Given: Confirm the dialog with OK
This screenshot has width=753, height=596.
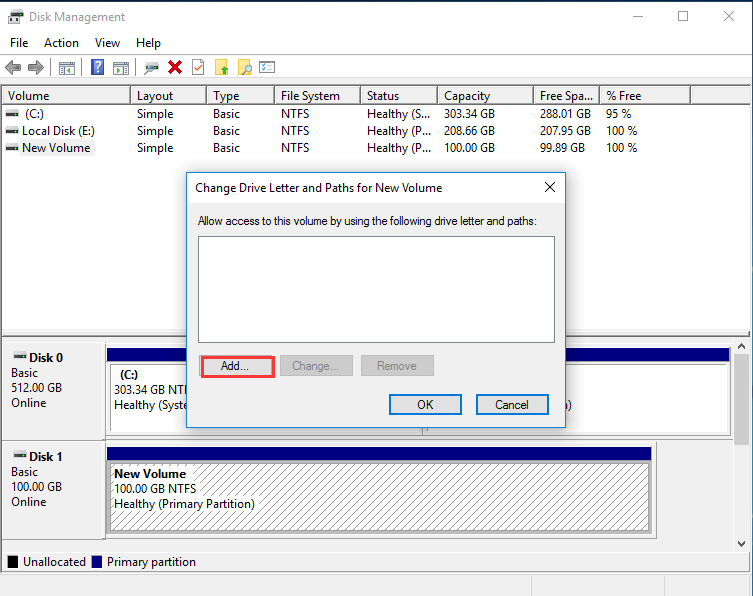Looking at the screenshot, I should pyautogui.click(x=425, y=405).
